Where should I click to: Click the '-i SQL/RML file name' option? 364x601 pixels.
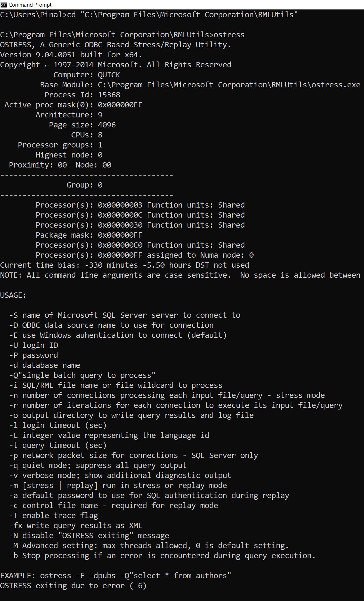[116, 385]
